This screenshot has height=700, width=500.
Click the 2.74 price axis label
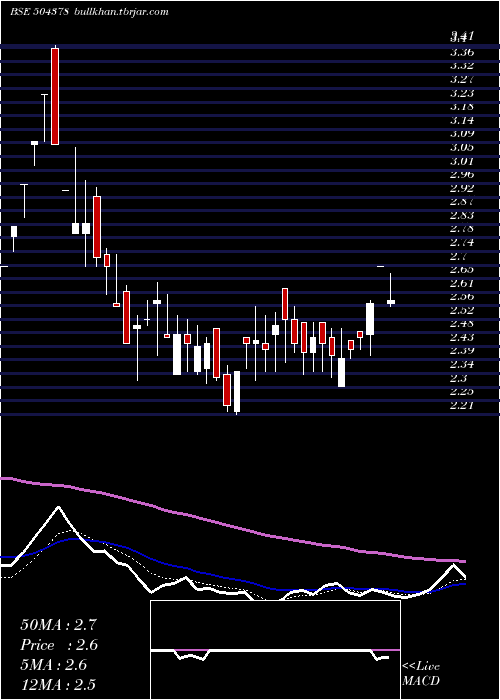coord(462,242)
